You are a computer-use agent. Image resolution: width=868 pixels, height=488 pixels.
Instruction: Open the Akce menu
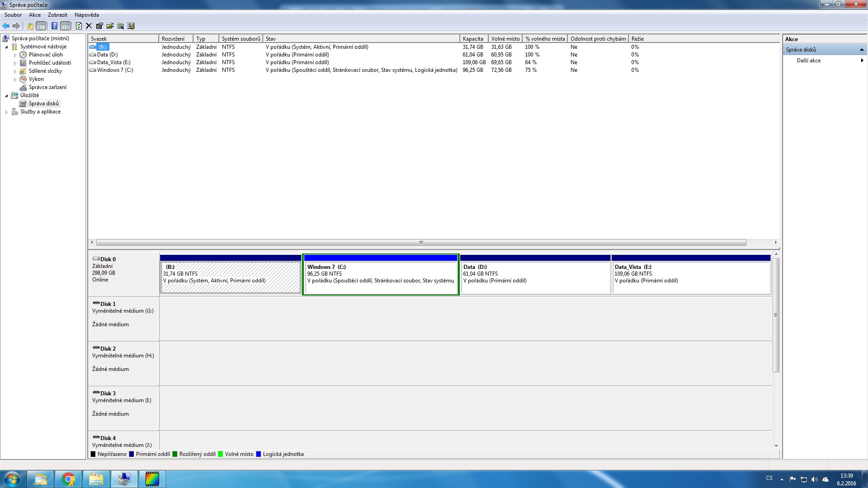35,15
